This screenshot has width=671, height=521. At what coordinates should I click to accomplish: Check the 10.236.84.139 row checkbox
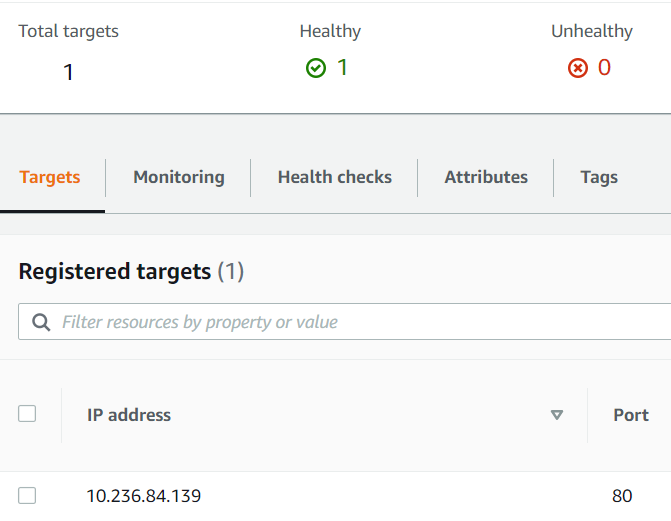(x=27, y=495)
